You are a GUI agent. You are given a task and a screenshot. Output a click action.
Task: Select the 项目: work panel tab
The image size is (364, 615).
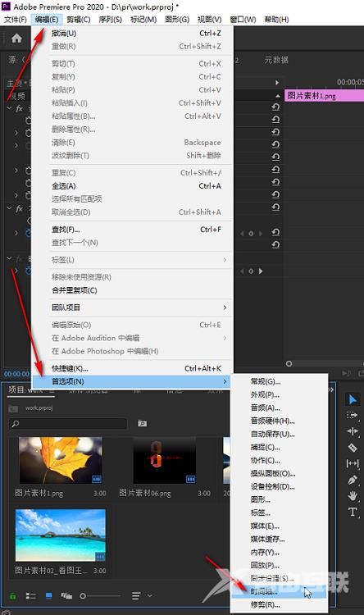tap(26, 389)
